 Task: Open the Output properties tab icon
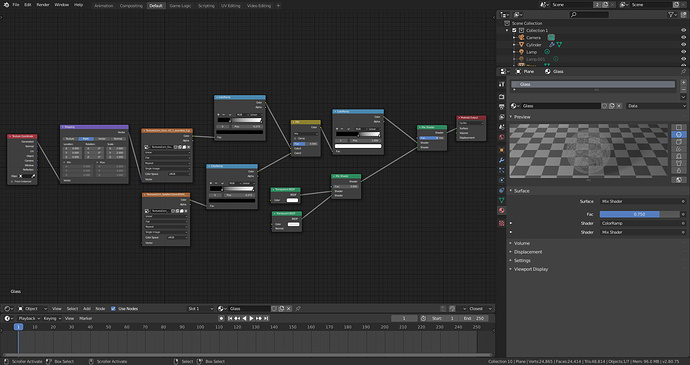(501, 107)
